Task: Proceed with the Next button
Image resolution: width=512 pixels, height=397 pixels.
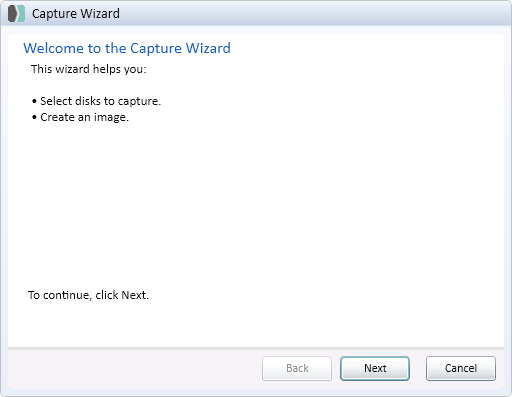Action: point(375,368)
